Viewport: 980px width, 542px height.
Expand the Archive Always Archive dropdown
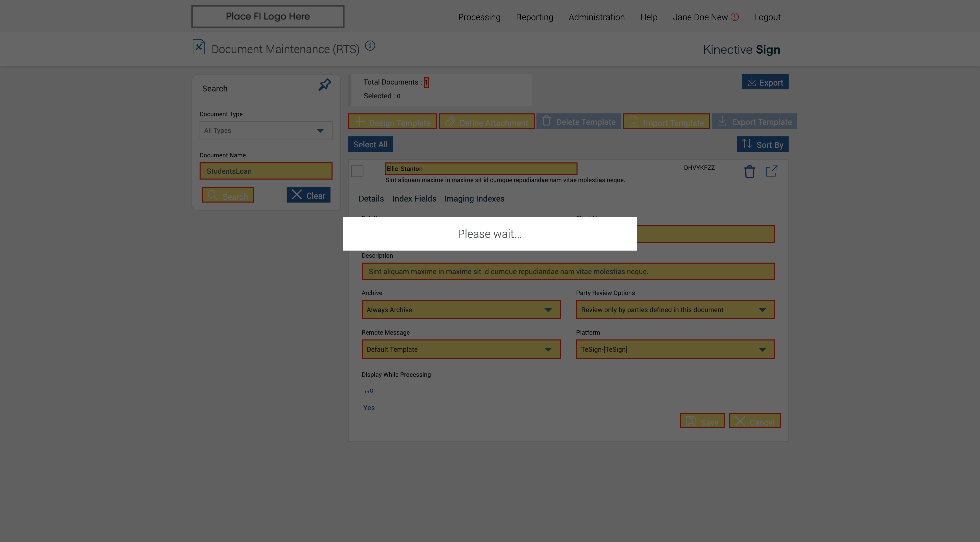coord(461,310)
